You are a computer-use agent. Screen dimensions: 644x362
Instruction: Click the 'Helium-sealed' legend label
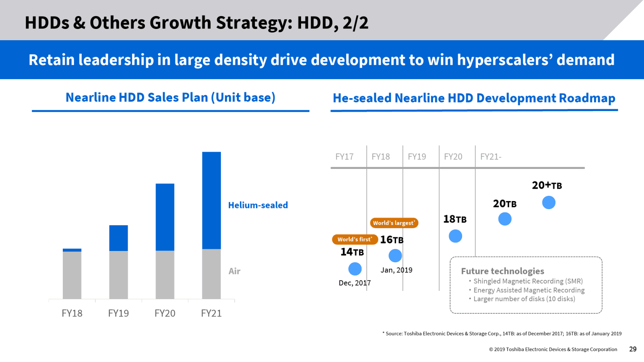258,205
